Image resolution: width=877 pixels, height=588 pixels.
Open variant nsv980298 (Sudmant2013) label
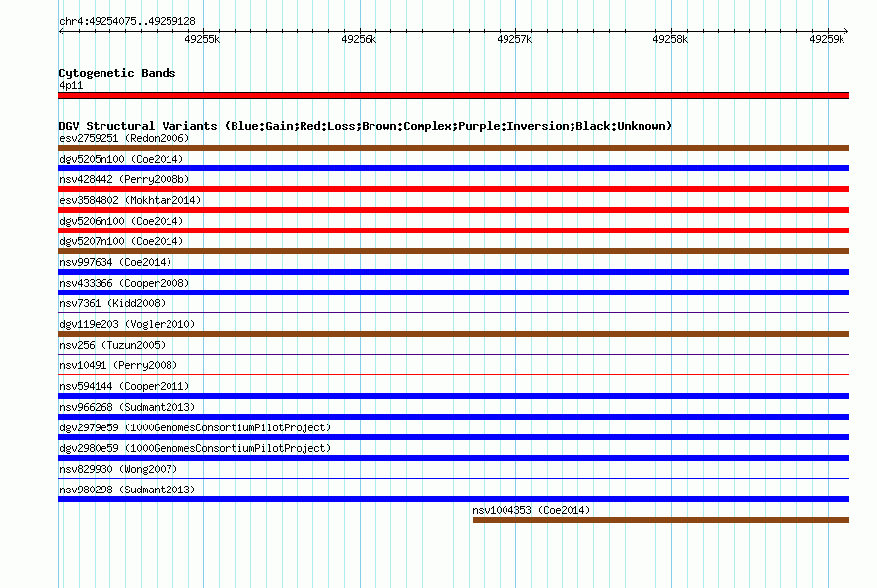127,490
